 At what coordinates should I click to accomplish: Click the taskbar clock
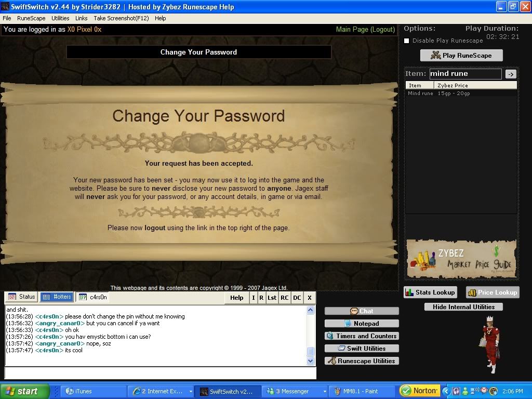[x=513, y=392]
